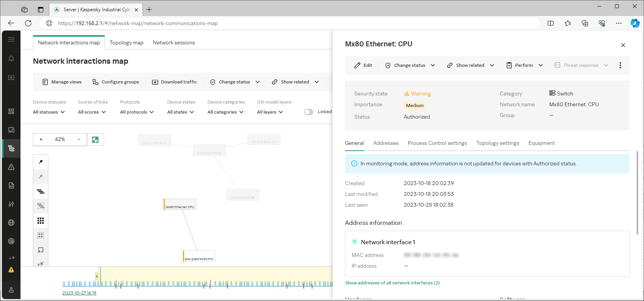Expand the All statuses filter dropdown

point(49,112)
